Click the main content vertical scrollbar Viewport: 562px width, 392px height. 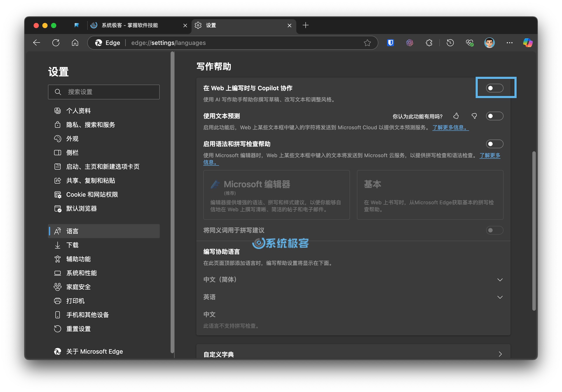point(534,231)
